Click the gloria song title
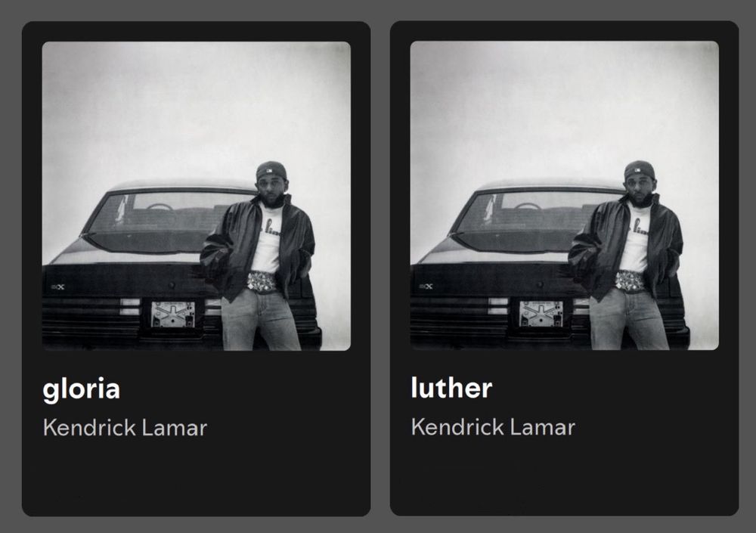Viewport: 756px width, 533px height. pyautogui.click(x=81, y=389)
